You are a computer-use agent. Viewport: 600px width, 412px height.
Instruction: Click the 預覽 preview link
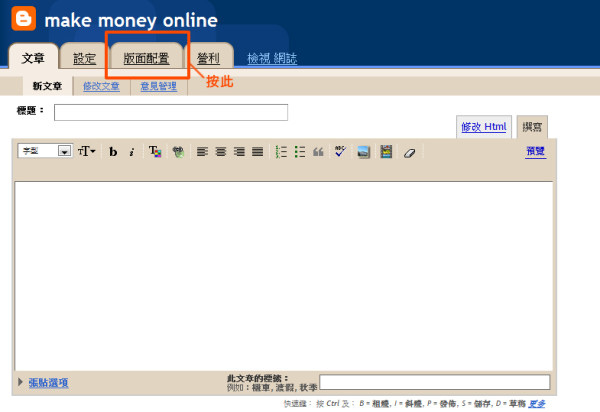pyautogui.click(x=535, y=151)
